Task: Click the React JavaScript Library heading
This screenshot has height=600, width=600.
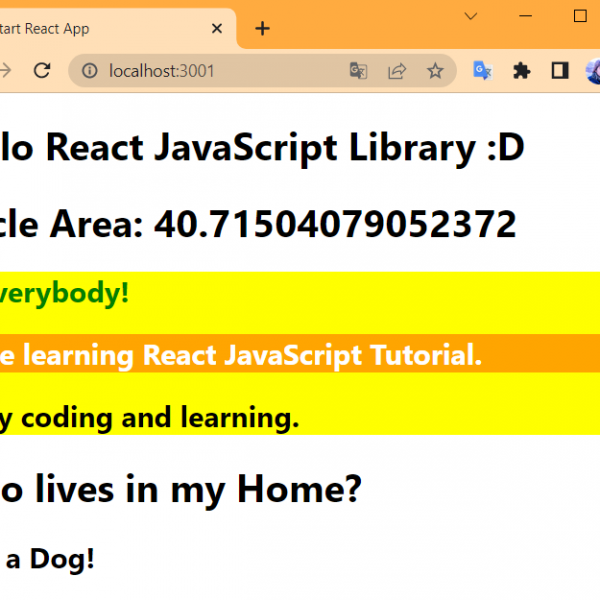Action: (260, 148)
